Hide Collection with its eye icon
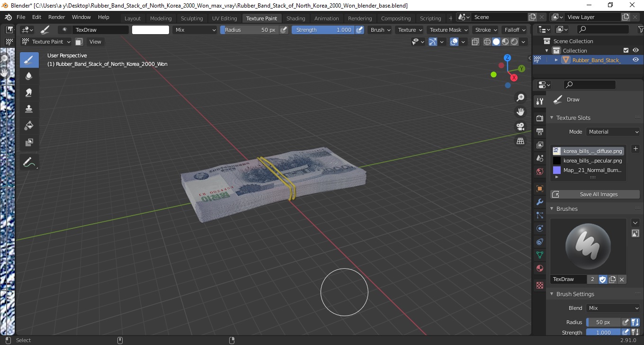Screen dimensions: 644x345 [635, 50]
